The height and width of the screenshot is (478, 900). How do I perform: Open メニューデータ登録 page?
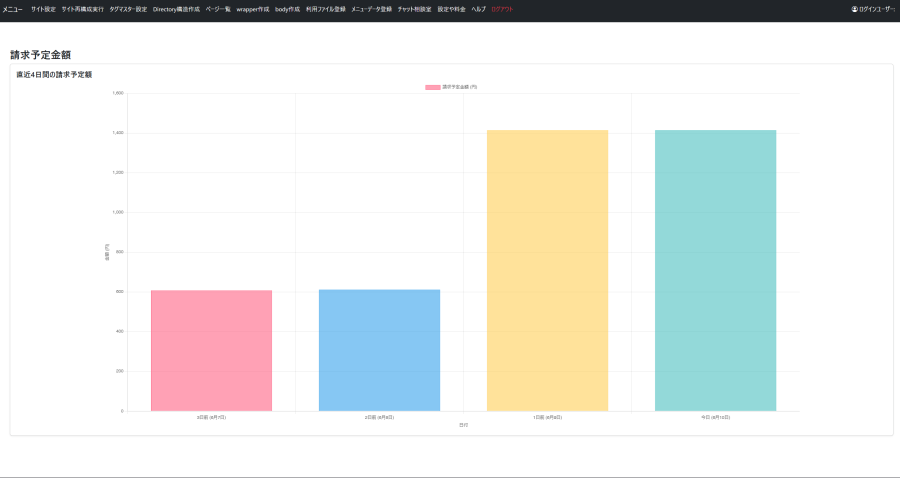click(371, 9)
